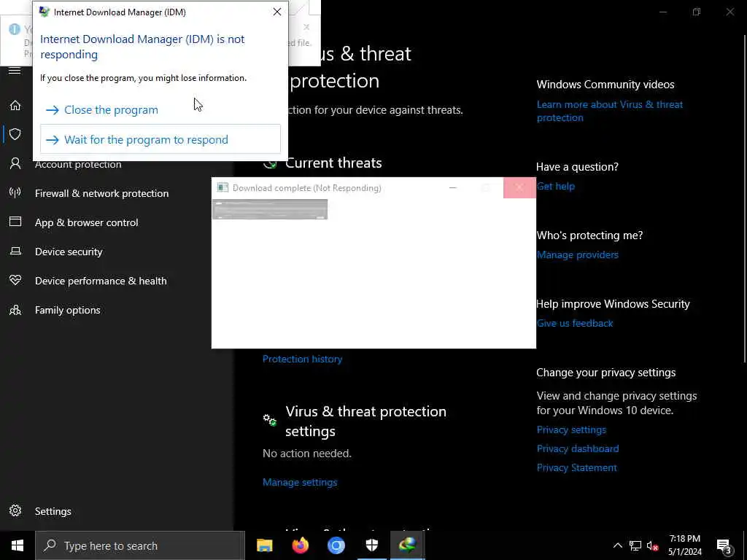
Task: Go to Home icon in Windows Security sidebar
Action: click(15, 105)
